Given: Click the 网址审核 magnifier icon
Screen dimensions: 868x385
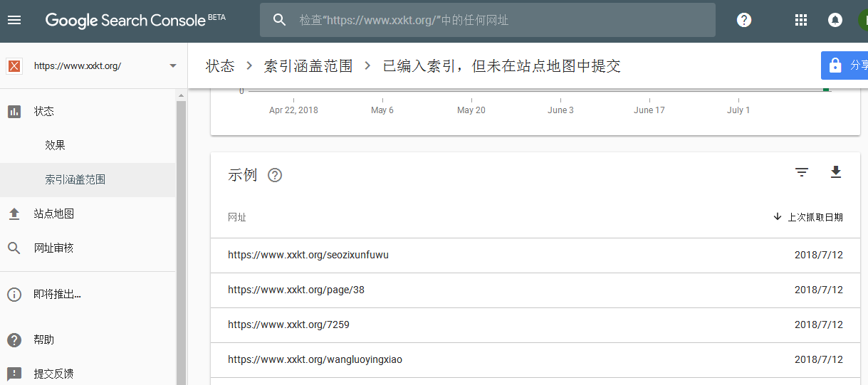Looking at the screenshot, I should (x=14, y=248).
